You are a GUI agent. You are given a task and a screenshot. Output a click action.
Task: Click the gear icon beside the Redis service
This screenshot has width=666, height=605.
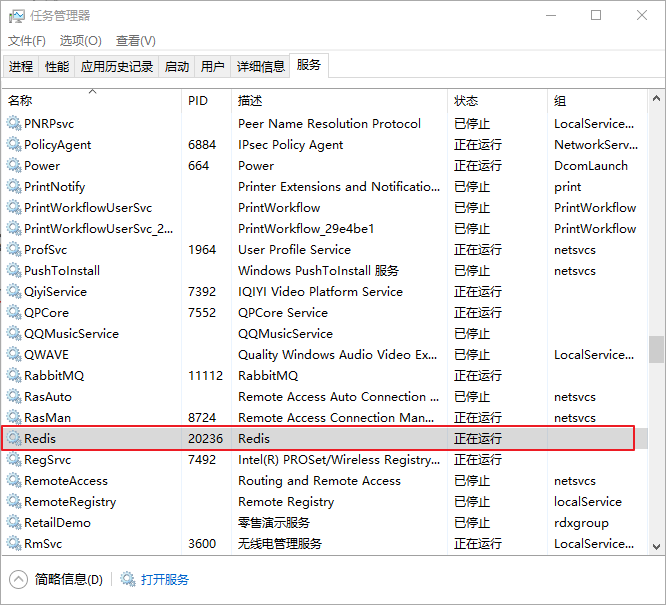click(14, 438)
